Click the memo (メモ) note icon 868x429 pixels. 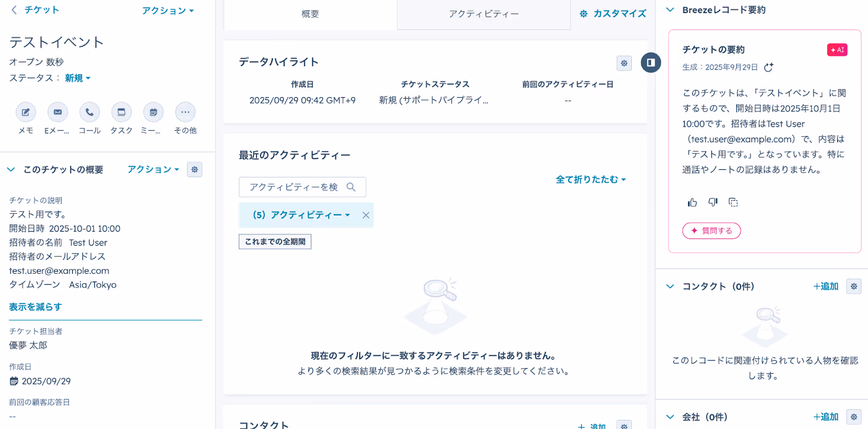click(25, 112)
